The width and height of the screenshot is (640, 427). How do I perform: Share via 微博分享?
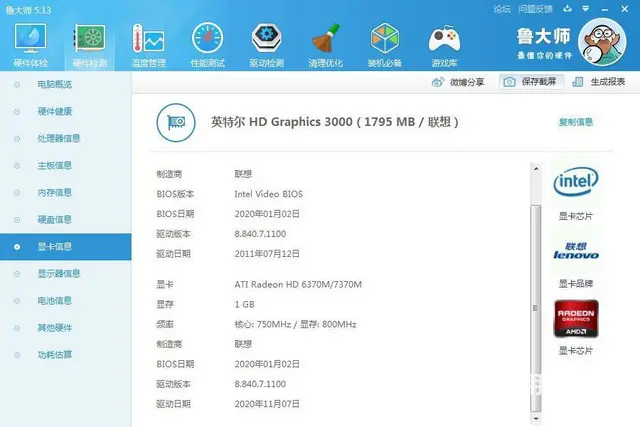[x=458, y=82]
